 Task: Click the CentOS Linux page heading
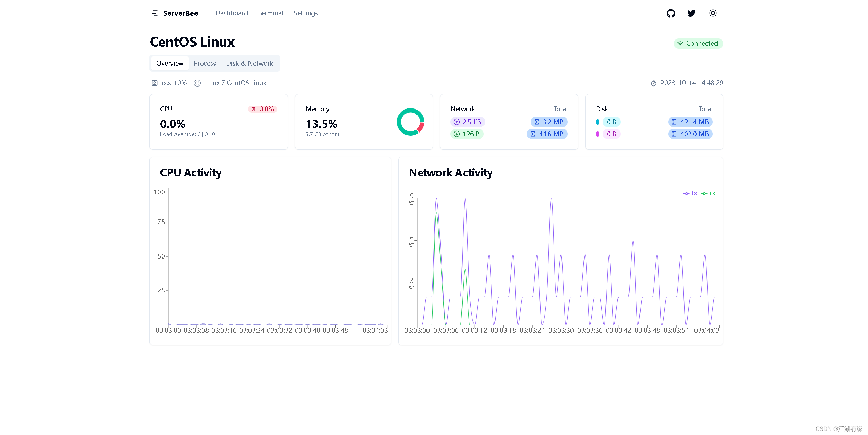pyautogui.click(x=192, y=42)
